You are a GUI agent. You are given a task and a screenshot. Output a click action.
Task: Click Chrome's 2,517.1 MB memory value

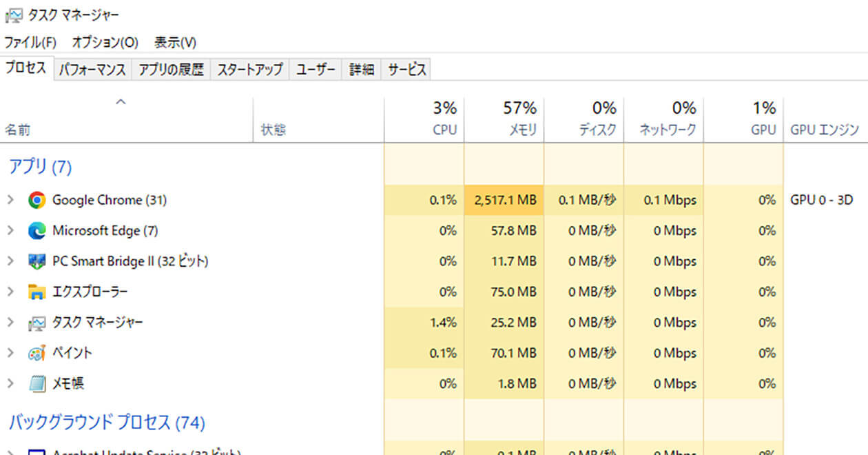click(x=505, y=200)
